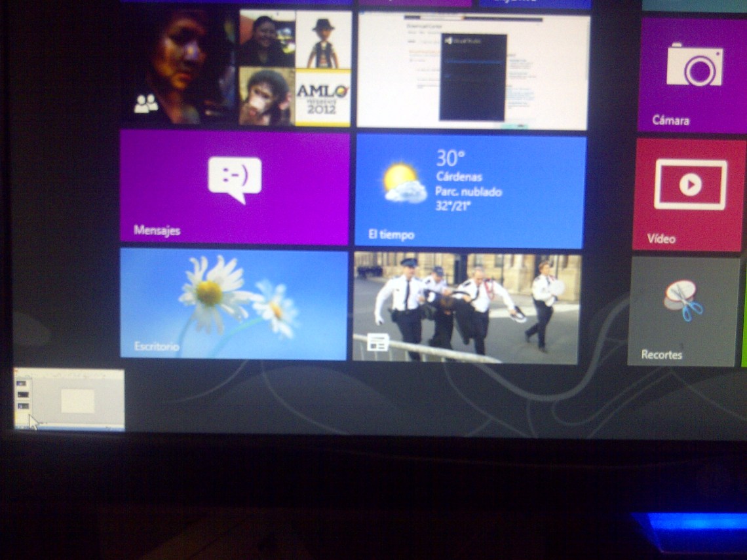Image resolution: width=747 pixels, height=560 pixels.
Task: Click the scissors icon on the Recortes tile
Action: coord(682,301)
